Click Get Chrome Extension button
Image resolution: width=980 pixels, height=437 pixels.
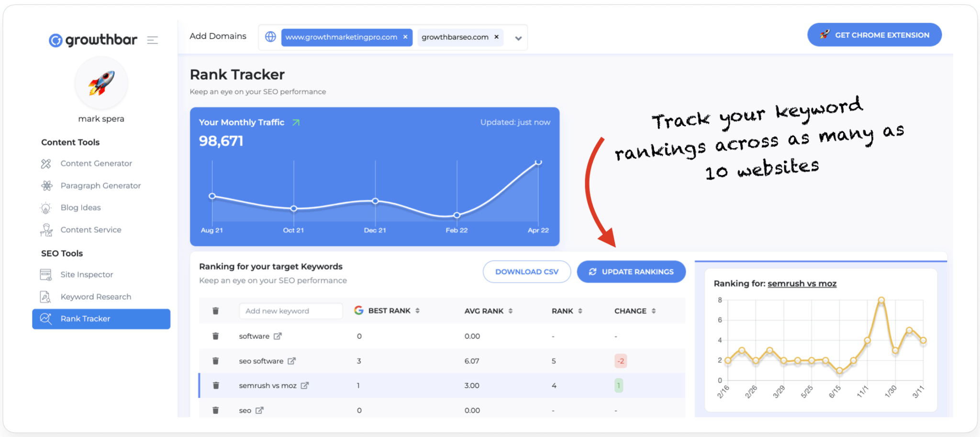pos(874,35)
